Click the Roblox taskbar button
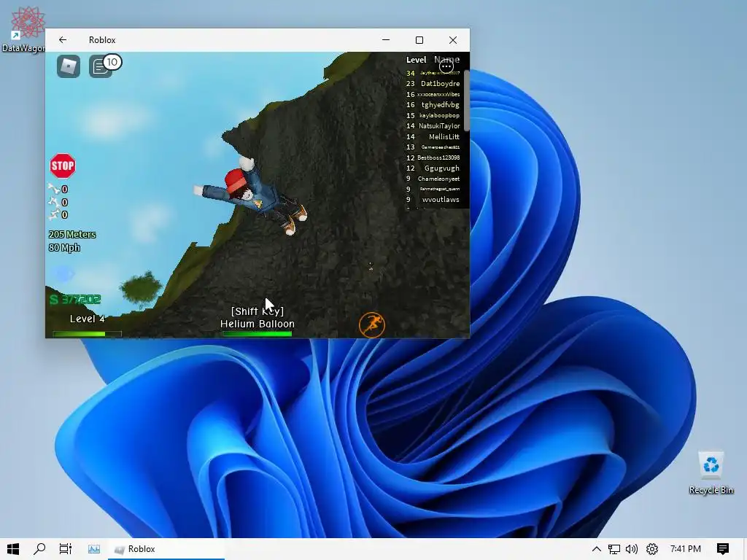The width and height of the screenshot is (747, 560). coord(166,549)
